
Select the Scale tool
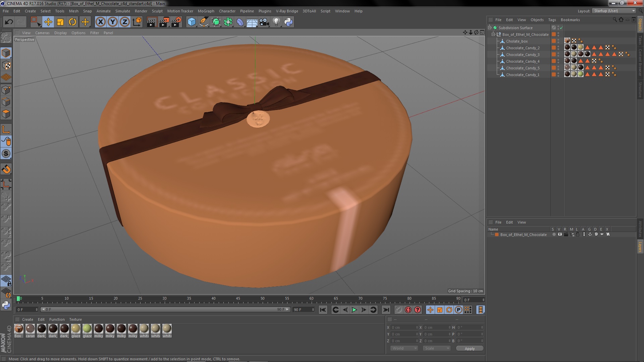60,22
